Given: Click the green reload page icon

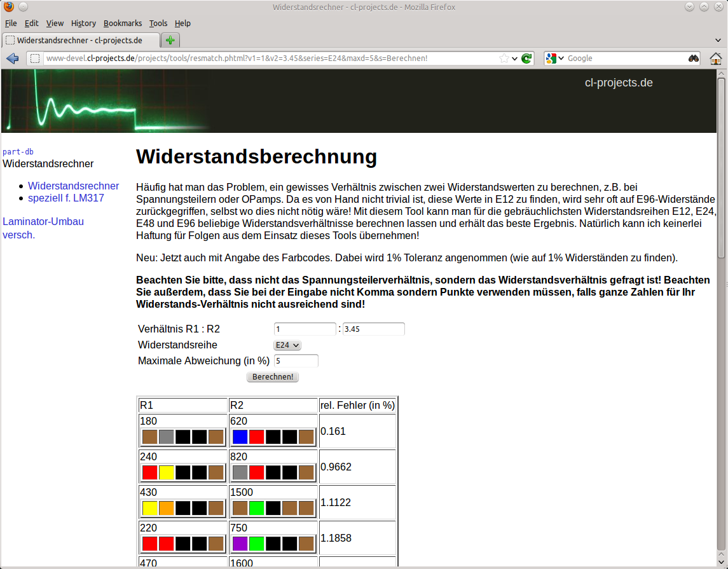Looking at the screenshot, I should click(x=526, y=58).
